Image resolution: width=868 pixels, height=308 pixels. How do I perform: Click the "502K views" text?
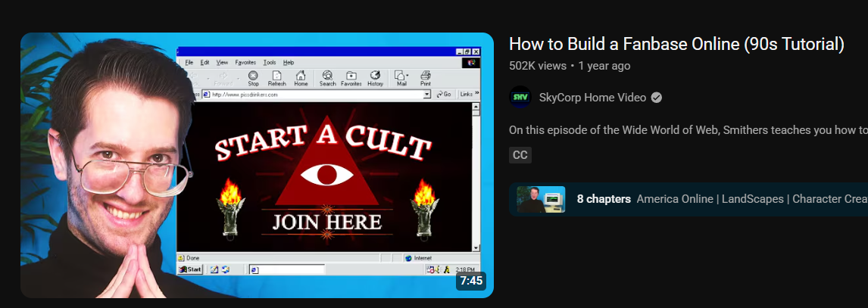pyautogui.click(x=538, y=66)
